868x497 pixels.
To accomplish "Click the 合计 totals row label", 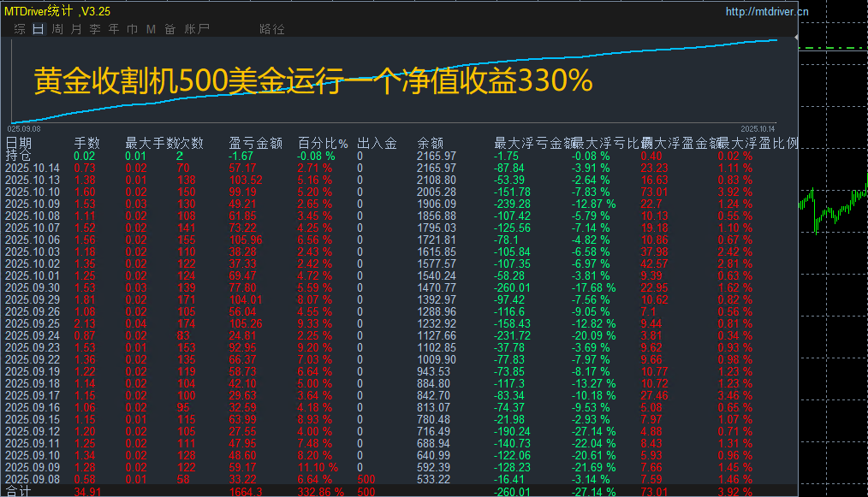I will 18,492.
